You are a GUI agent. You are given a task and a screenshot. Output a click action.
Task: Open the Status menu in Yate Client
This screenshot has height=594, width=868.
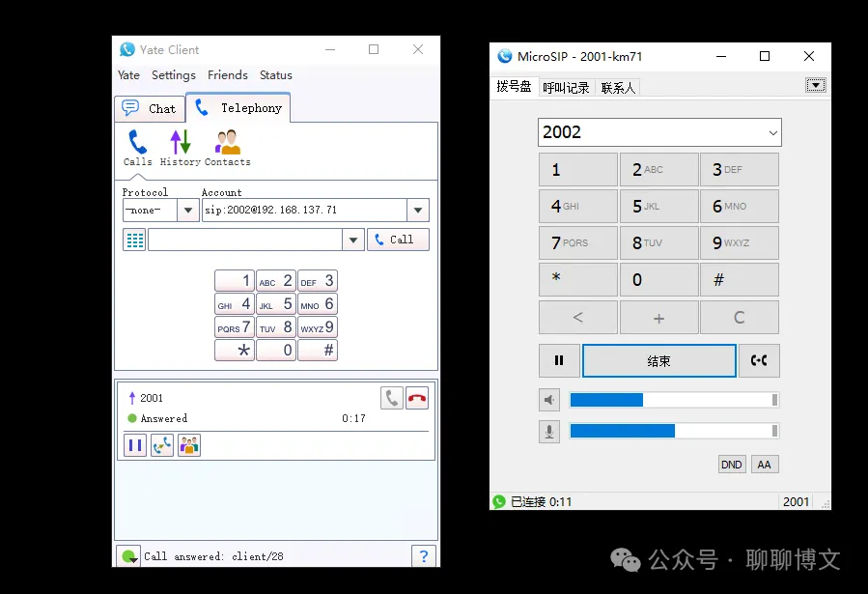pos(276,75)
